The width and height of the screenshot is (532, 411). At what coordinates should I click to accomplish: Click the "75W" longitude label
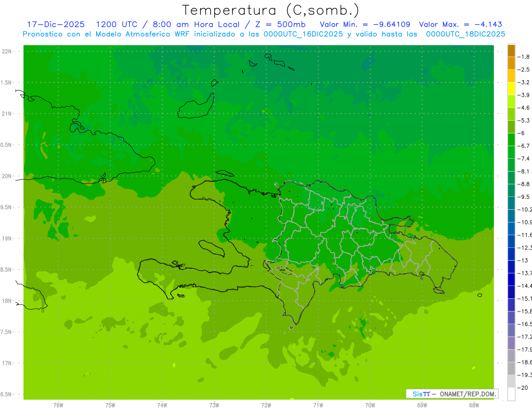pyautogui.click(x=110, y=405)
